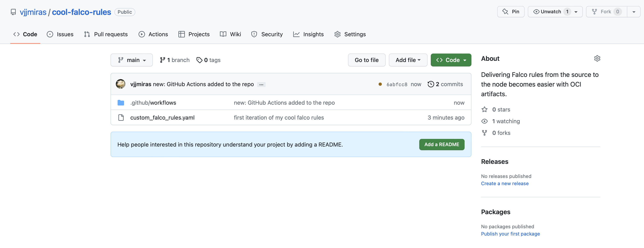
Task: Expand the Unwatch dropdown arrow
Action: (578, 11)
